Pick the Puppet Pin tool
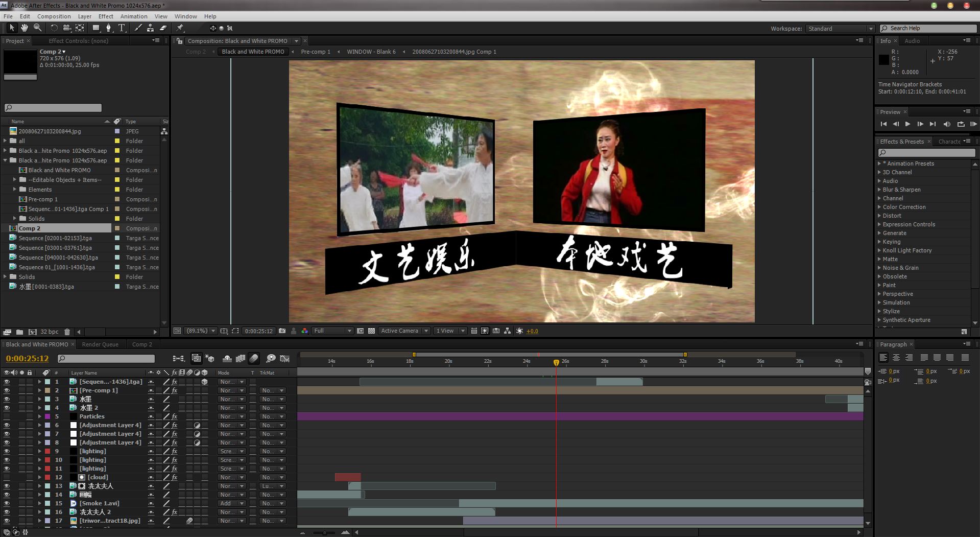Viewport: 980px width, 537px height. 180,28
